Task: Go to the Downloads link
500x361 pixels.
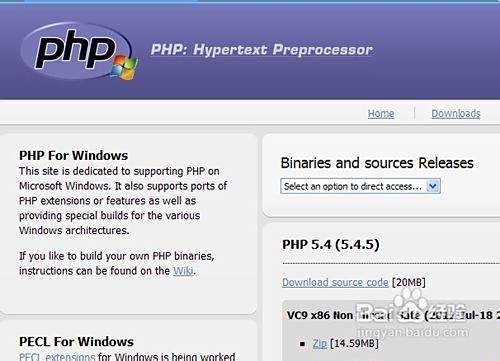Action: pyautogui.click(x=456, y=114)
